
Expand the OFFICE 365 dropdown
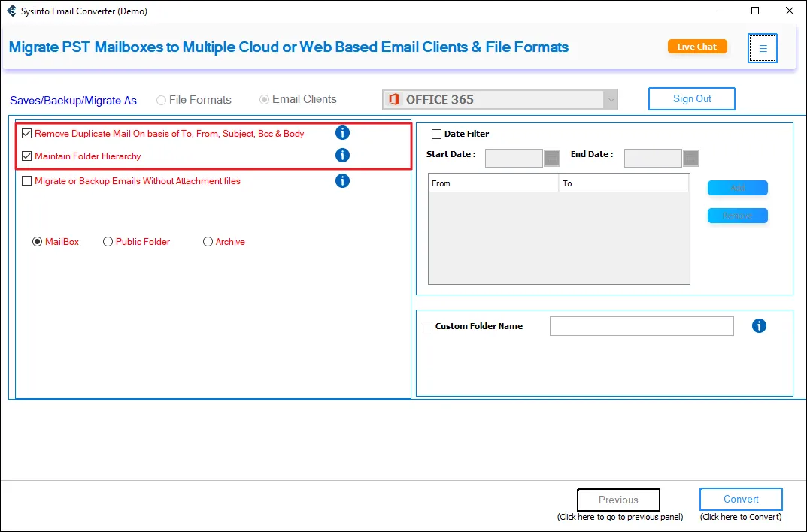point(611,100)
